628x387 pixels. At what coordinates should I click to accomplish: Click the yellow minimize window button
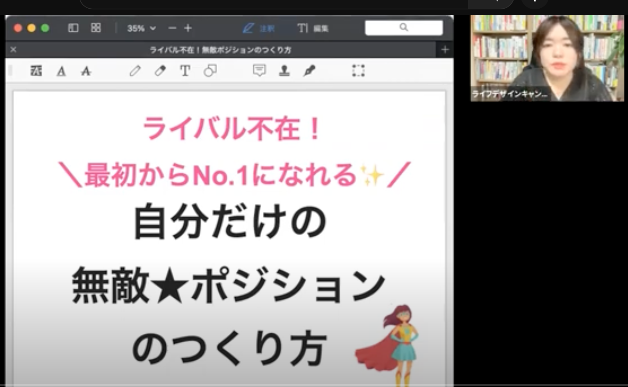32,28
